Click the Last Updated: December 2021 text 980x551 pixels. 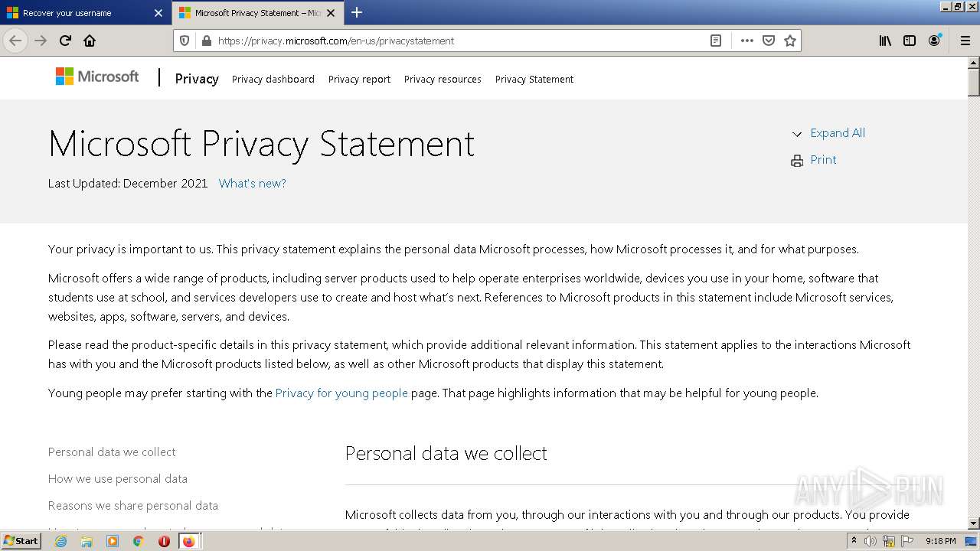tap(128, 184)
